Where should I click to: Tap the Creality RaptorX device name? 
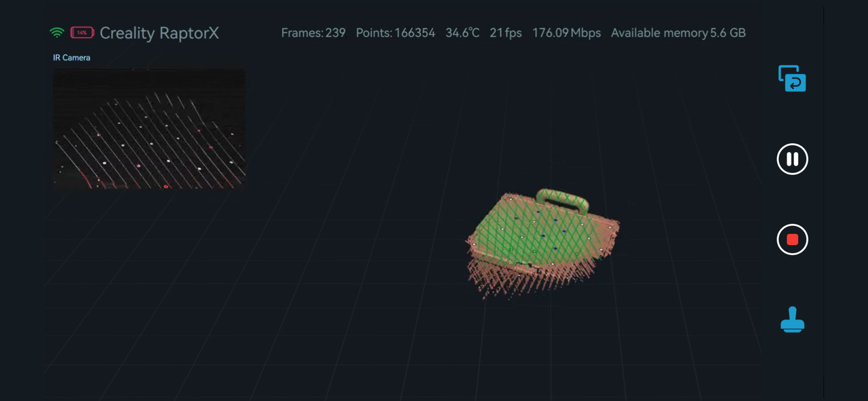[159, 33]
